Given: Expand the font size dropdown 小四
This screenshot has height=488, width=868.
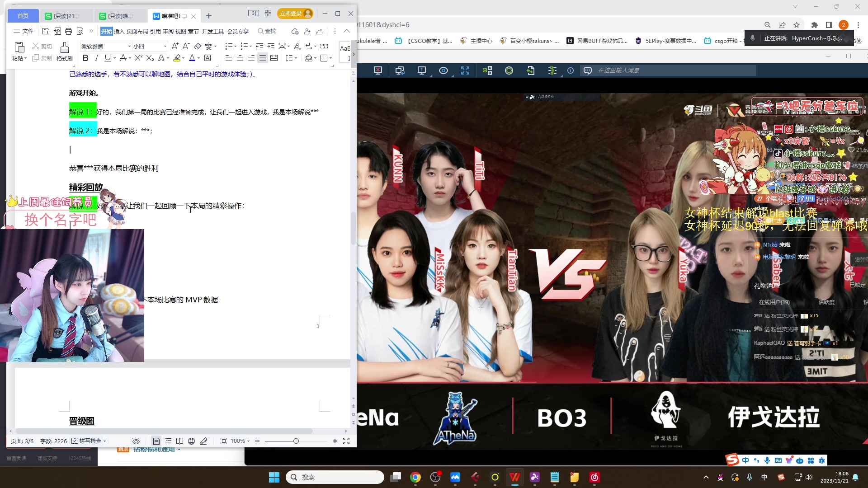Looking at the screenshot, I should (165, 46).
